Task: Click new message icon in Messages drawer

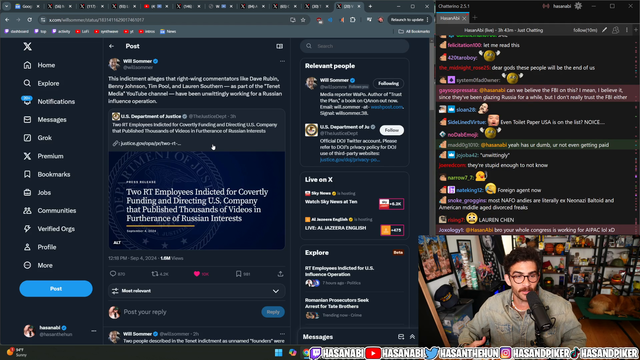Action: pos(401,337)
